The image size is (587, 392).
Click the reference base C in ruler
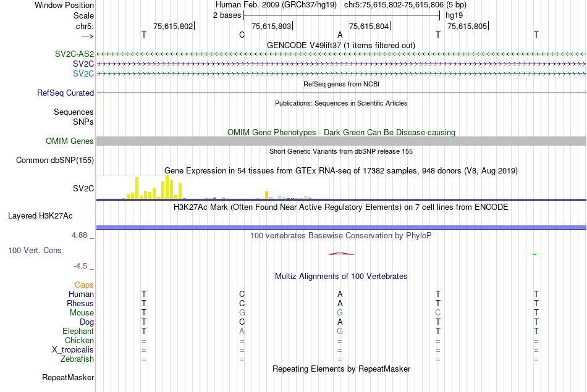click(242, 35)
